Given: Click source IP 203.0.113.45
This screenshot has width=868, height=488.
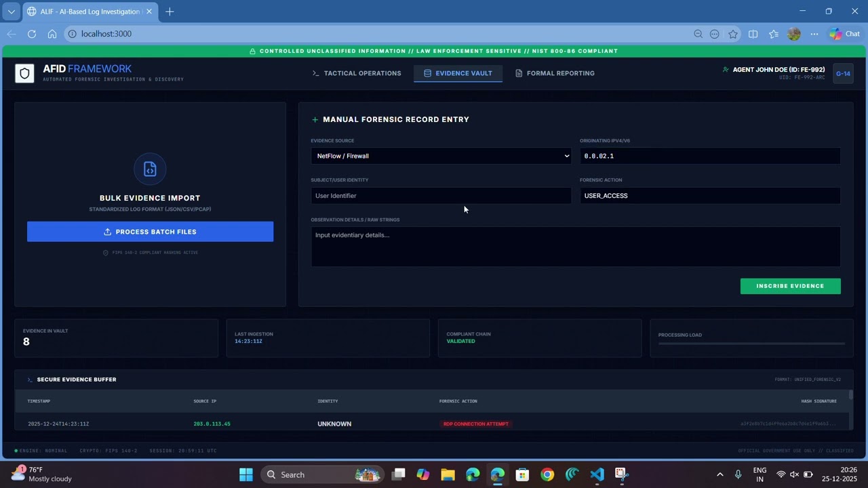Looking at the screenshot, I should pos(212,424).
